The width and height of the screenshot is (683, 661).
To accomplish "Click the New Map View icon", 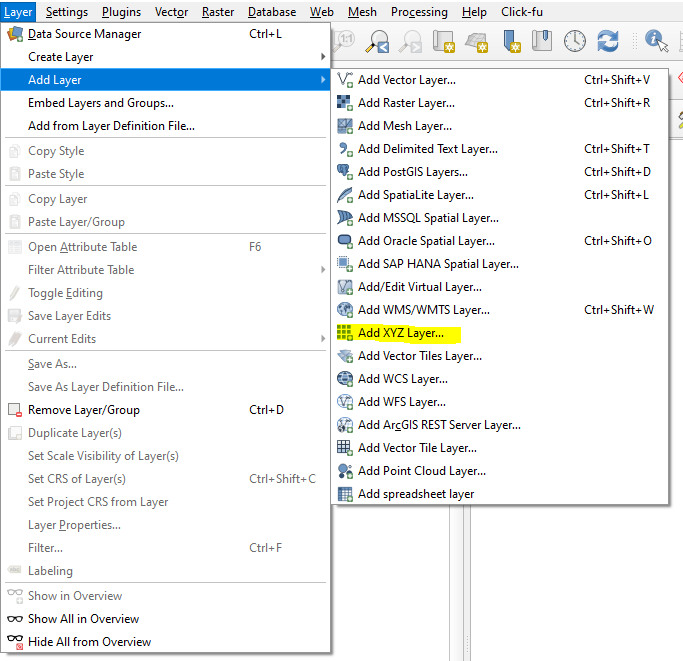I will [x=443, y=41].
